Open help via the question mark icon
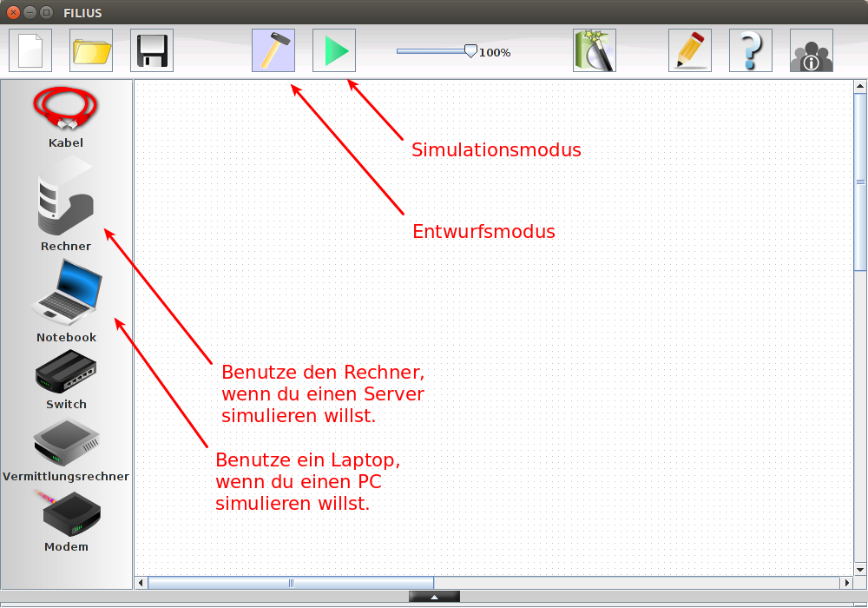 [751, 50]
